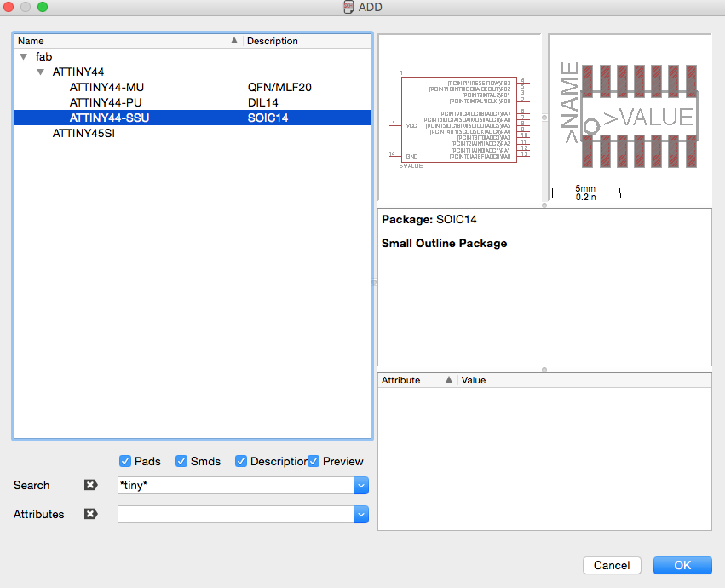
Task: Clear the Attributes field with its X icon
Action: (x=90, y=514)
